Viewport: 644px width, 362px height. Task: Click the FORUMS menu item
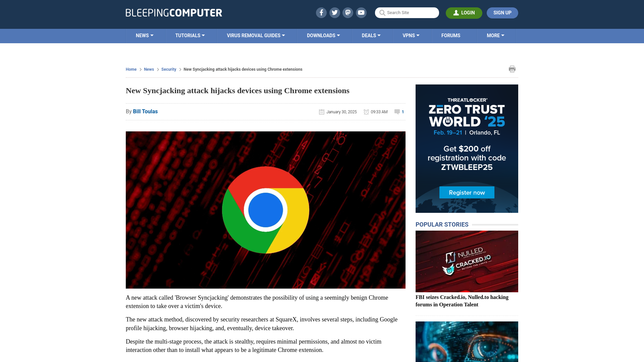[x=451, y=35]
